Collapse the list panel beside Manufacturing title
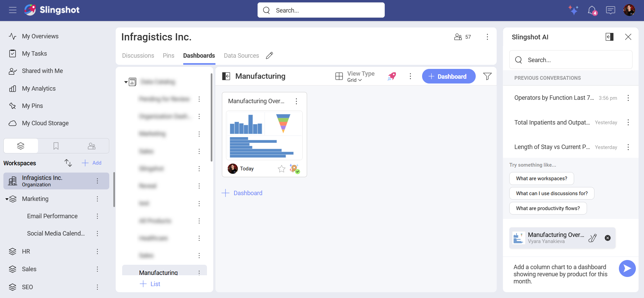The width and height of the screenshot is (644, 298). pos(226,76)
